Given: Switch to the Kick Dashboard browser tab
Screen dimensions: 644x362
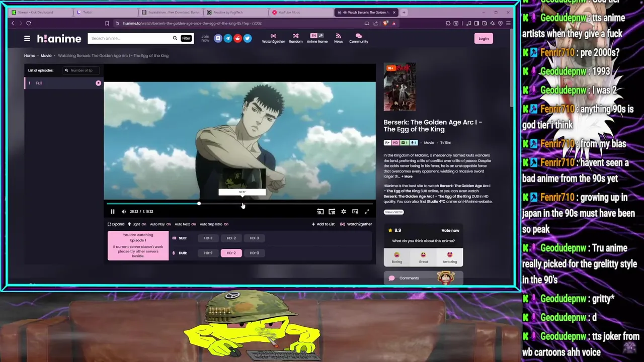Looking at the screenshot, I should [x=39, y=12].
